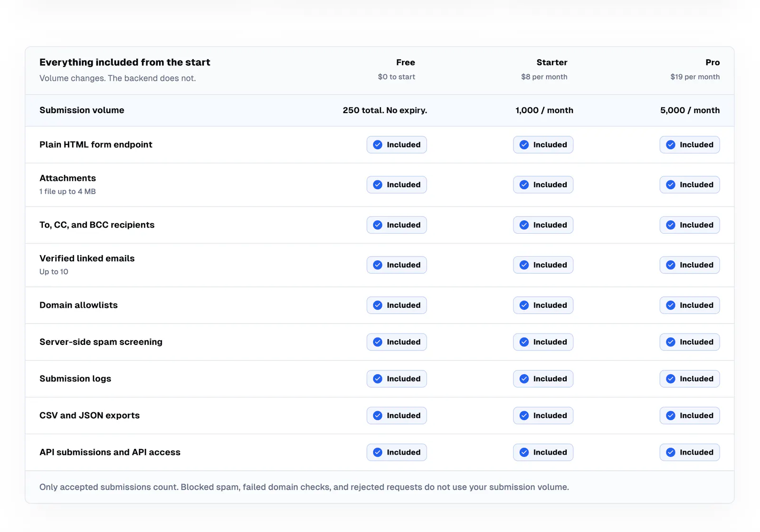This screenshot has height=532, width=760.
Task: Click the Starter checkmark for Server-side spam screening
Action: pyautogui.click(x=524, y=342)
